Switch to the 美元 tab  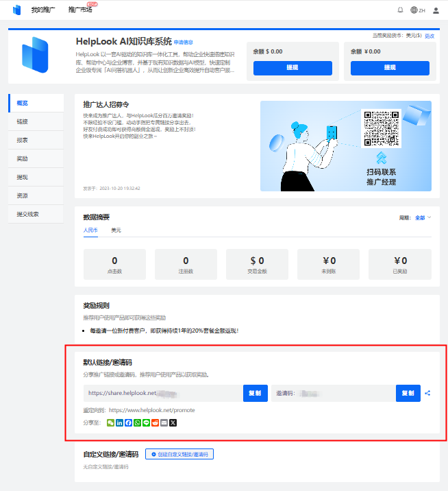116,230
